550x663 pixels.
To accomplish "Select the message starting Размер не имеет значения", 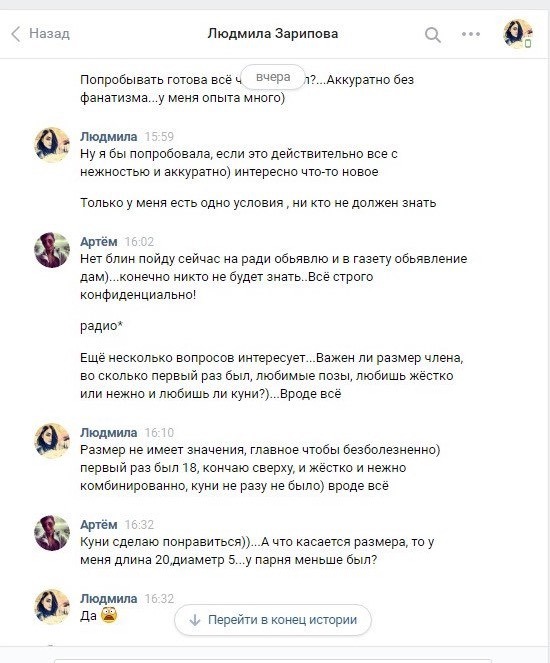I will (260, 468).
